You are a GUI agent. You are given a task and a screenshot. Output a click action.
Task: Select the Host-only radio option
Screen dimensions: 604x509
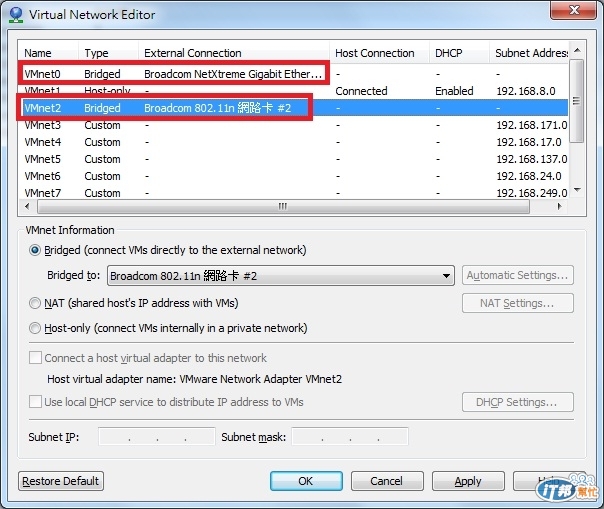click(x=35, y=328)
